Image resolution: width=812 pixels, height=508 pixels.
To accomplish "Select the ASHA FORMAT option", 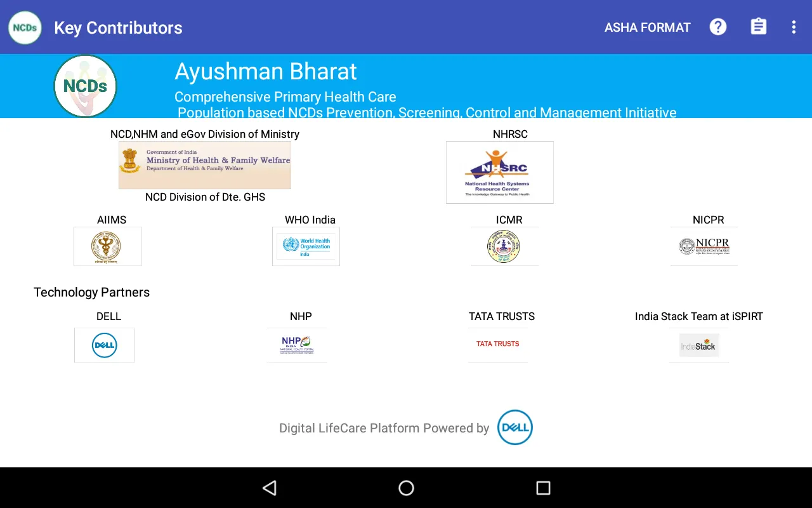I will pyautogui.click(x=647, y=27).
